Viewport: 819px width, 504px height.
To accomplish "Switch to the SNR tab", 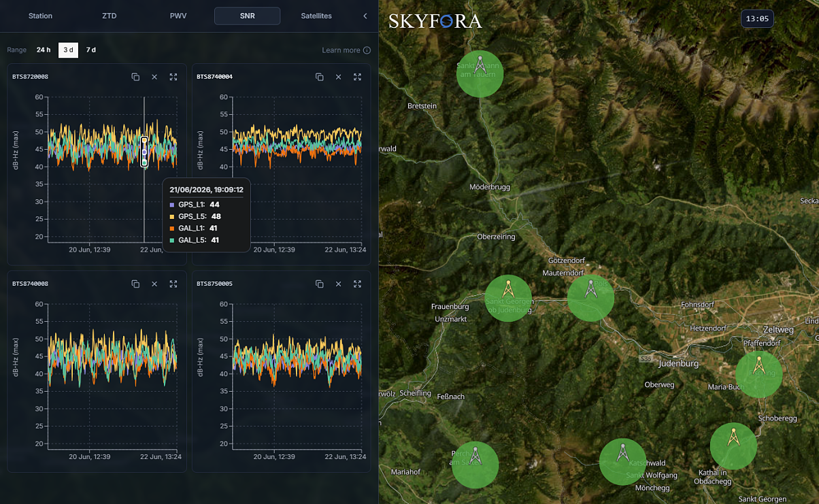I will point(248,16).
